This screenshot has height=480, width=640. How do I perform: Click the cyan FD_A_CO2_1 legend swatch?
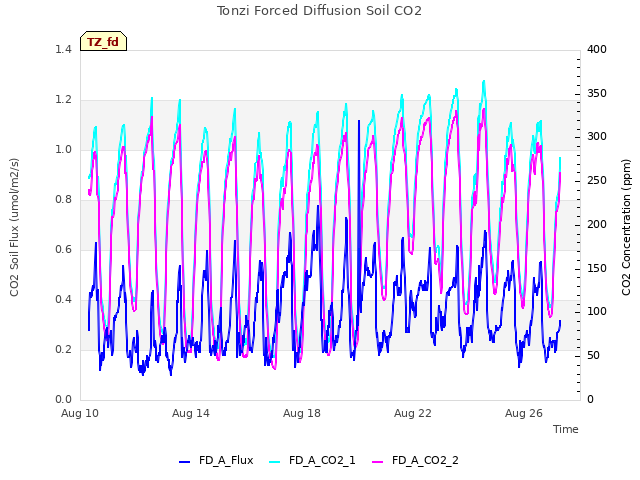click(275, 462)
